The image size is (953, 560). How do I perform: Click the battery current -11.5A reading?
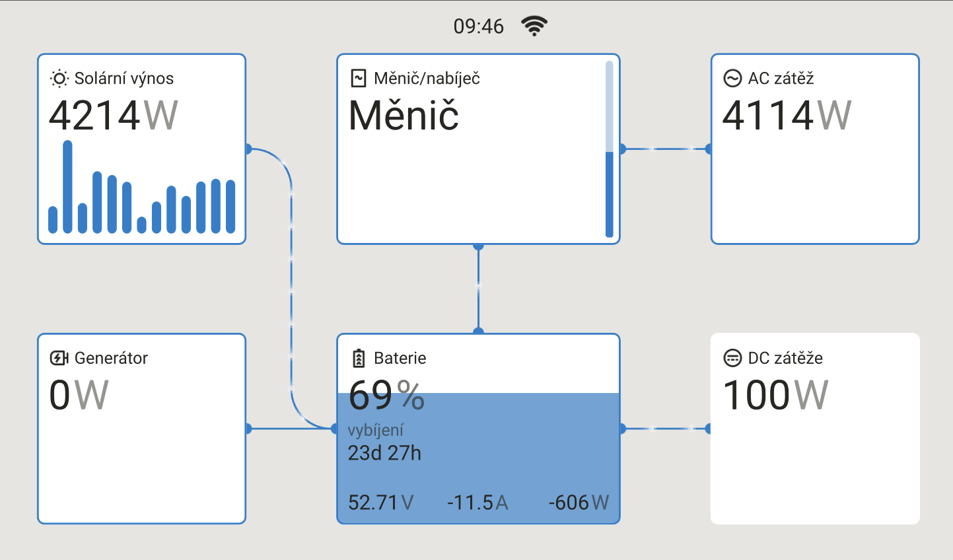pyautogui.click(x=477, y=503)
